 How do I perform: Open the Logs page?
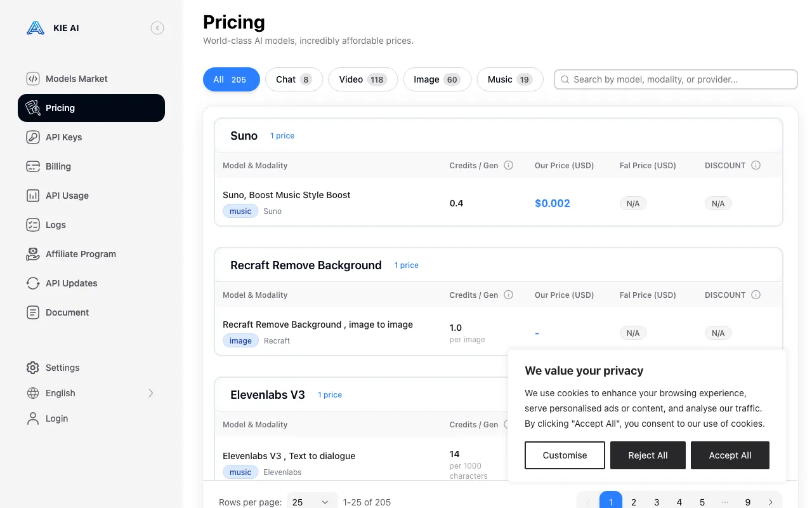tap(91, 225)
